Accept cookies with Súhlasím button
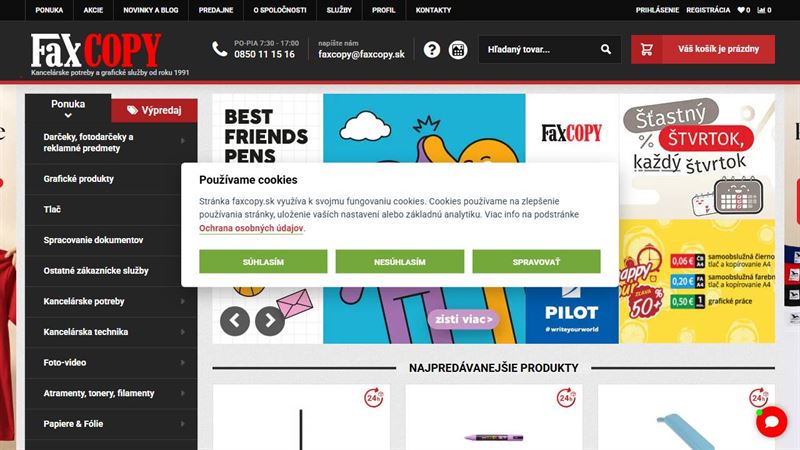 pos(263,261)
